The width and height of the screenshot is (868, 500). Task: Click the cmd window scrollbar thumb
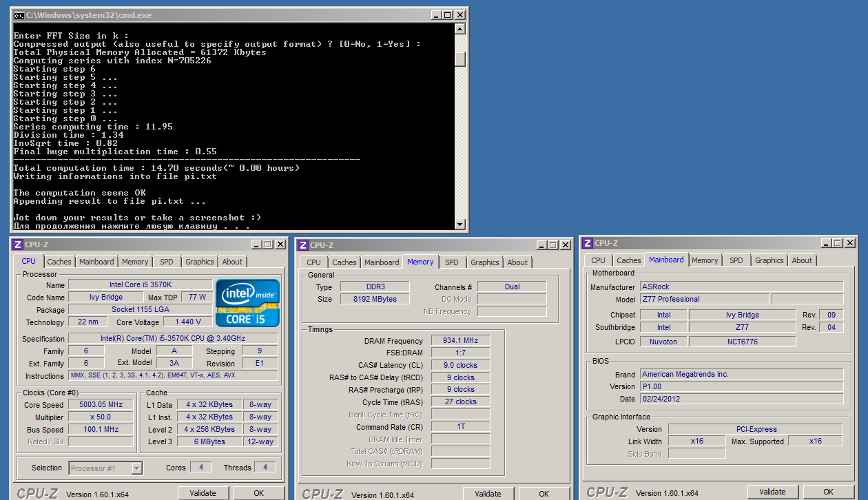pyautogui.click(x=460, y=59)
